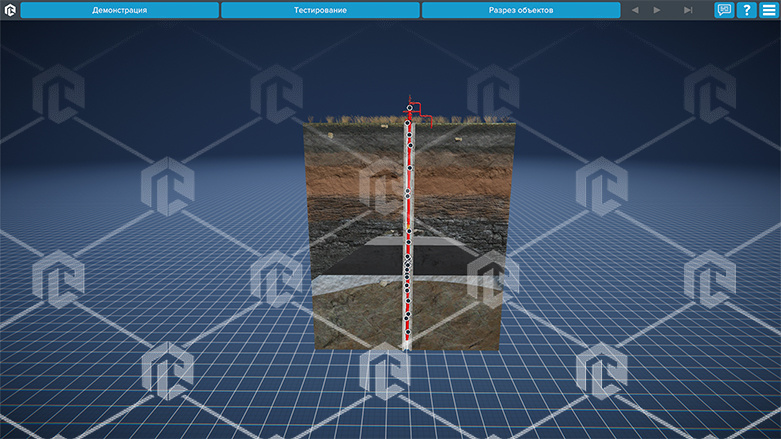Click the black oil reservoir layer
781x439 pixels.
click(x=350, y=260)
